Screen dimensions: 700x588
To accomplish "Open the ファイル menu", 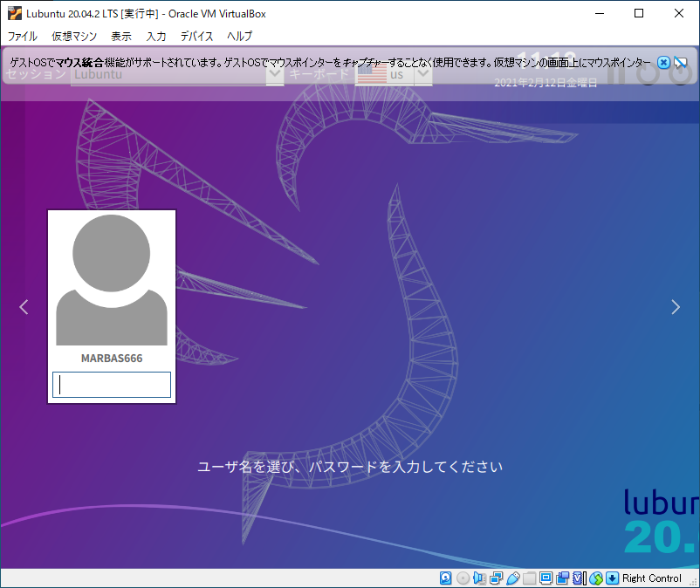I will point(23,36).
